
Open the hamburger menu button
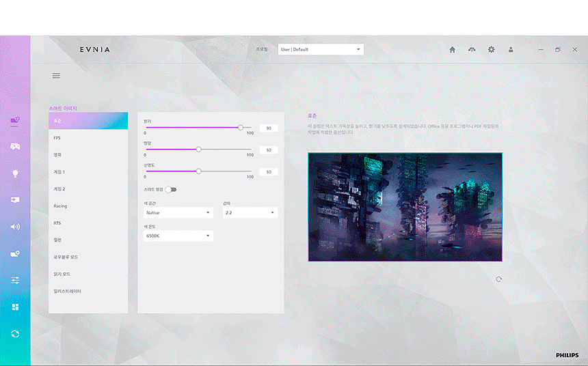[56, 76]
